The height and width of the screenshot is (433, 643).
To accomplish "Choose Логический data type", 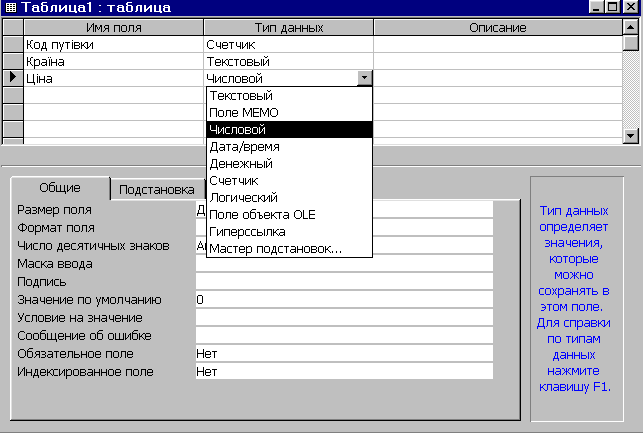I will click(x=290, y=198).
